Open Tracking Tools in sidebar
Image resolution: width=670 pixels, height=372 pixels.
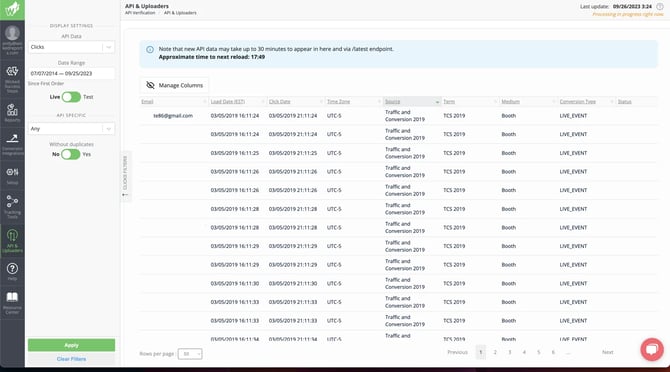click(x=12, y=207)
